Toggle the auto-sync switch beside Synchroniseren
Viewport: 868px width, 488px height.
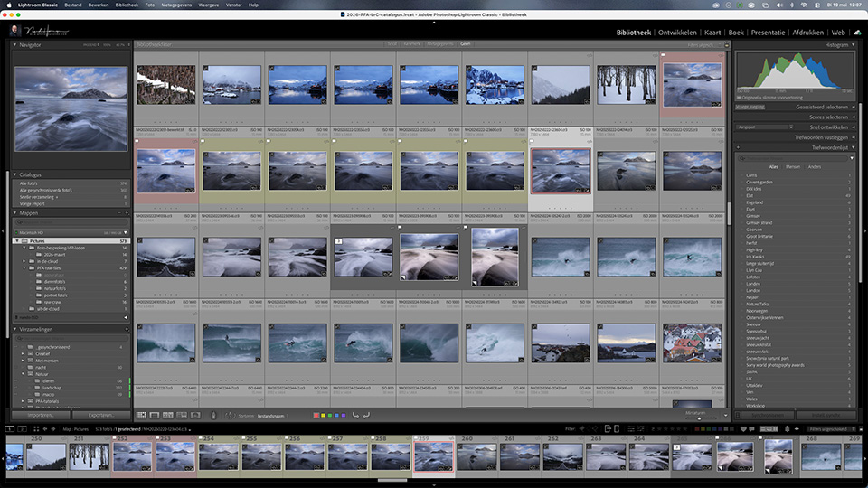pyautogui.click(x=738, y=415)
